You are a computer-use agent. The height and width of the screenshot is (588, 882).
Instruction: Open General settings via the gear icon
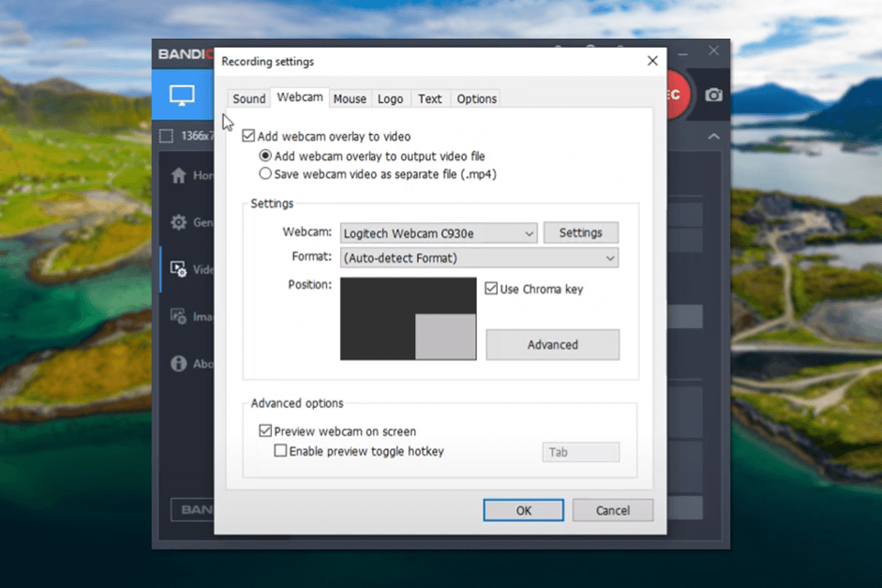178,222
